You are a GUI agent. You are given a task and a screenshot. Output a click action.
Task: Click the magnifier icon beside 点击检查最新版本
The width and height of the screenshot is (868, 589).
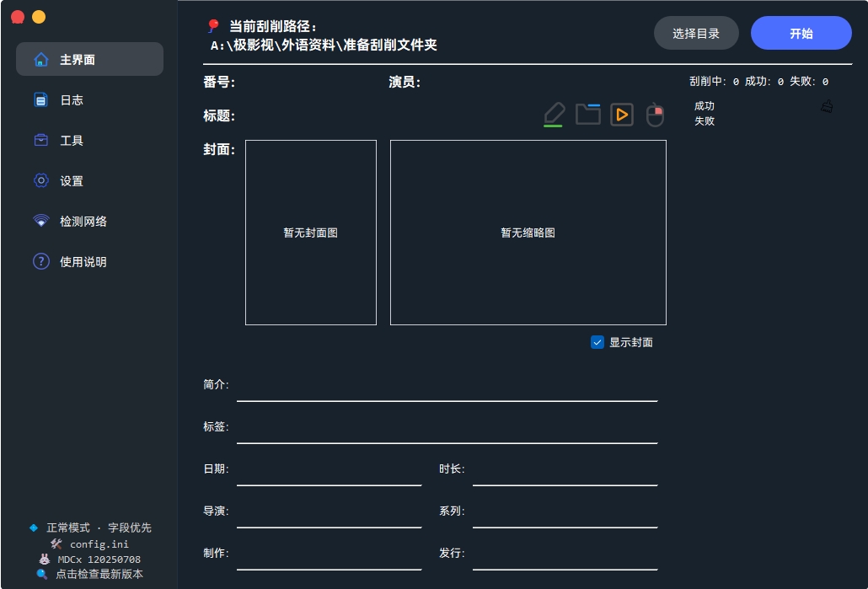tap(42, 574)
